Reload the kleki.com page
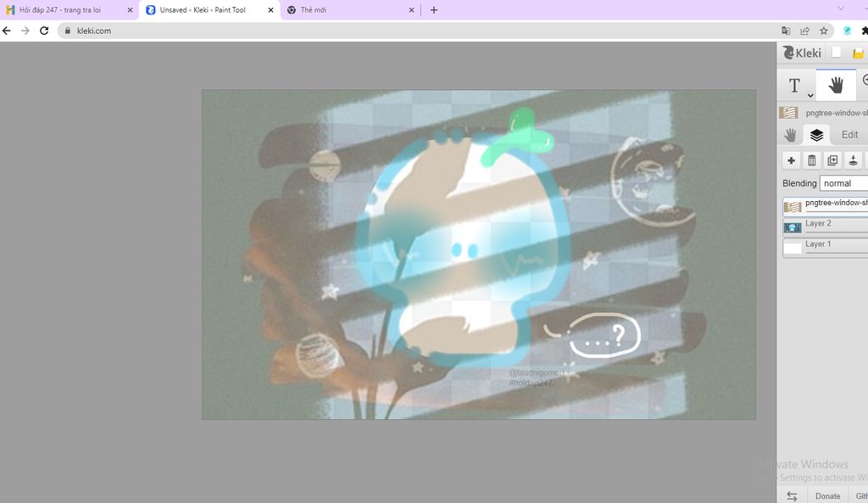868x503 pixels. [44, 31]
